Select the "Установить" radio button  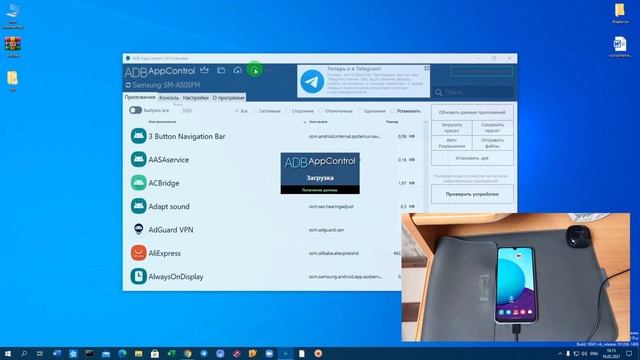(393, 111)
